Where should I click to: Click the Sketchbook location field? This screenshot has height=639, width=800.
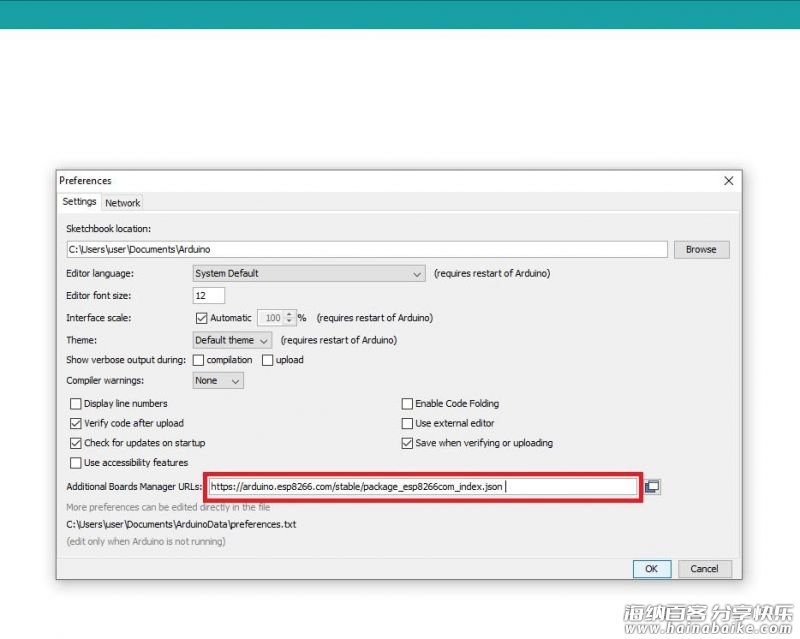367,250
